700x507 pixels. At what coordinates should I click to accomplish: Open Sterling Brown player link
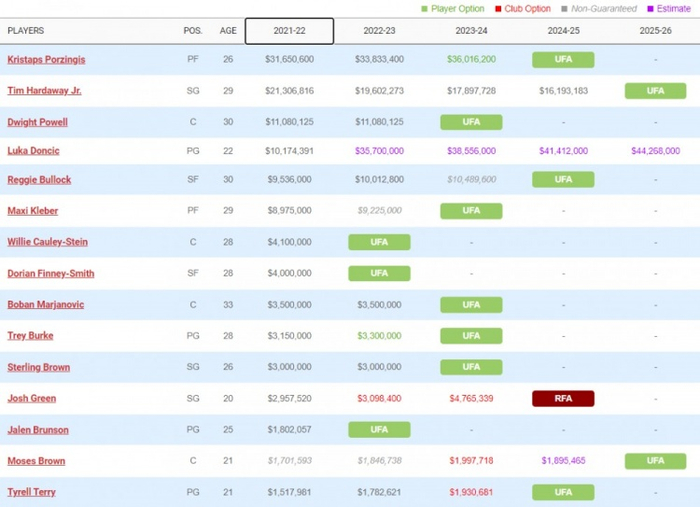coord(38,367)
